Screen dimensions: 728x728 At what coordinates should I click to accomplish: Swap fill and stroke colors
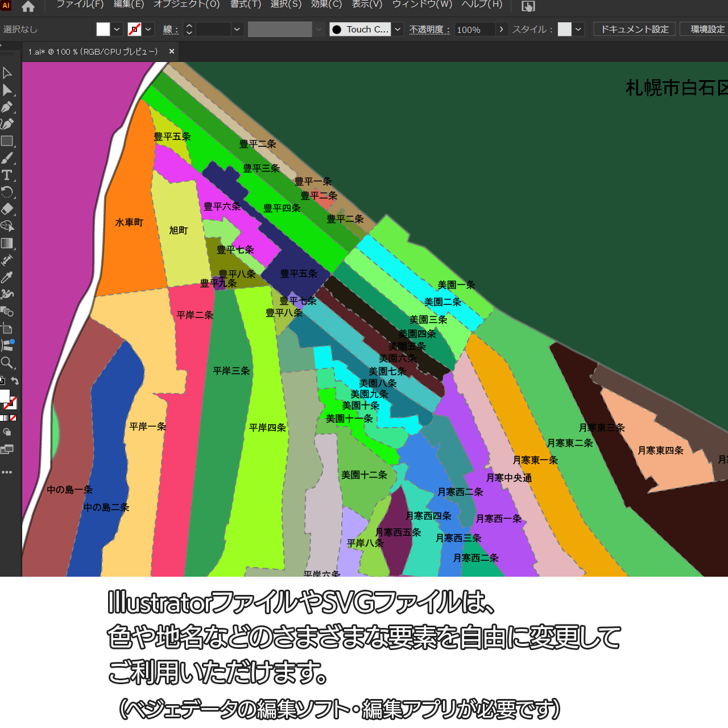[15, 381]
